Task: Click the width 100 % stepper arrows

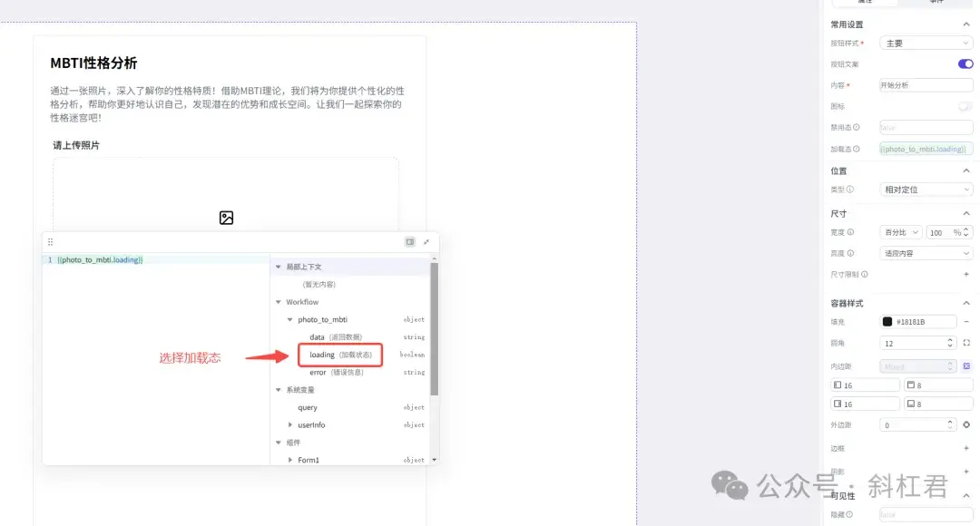Action: pyautogui.click(x=966, y=232)
